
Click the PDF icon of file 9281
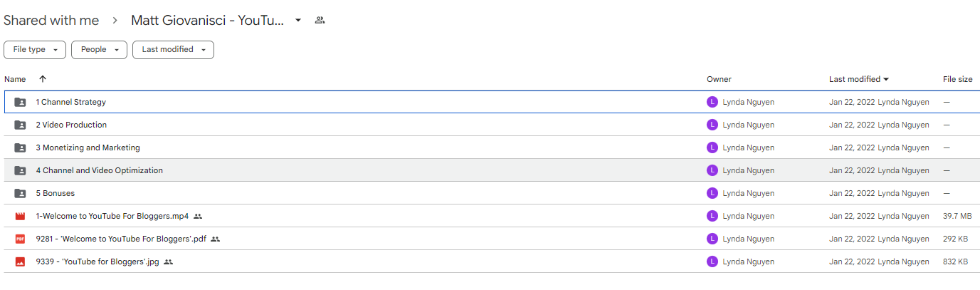pos(20,239)
